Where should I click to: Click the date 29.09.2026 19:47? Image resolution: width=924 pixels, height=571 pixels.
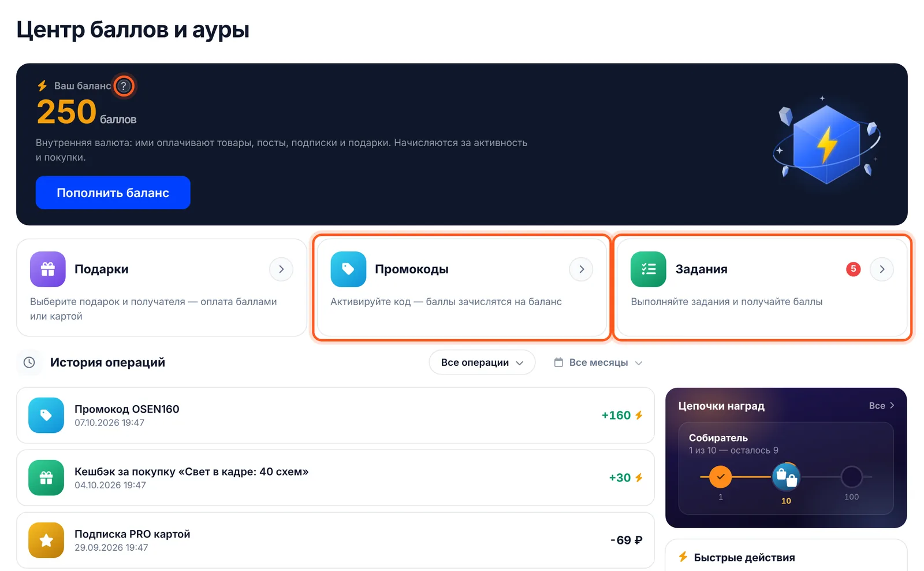tap(111, 547)
